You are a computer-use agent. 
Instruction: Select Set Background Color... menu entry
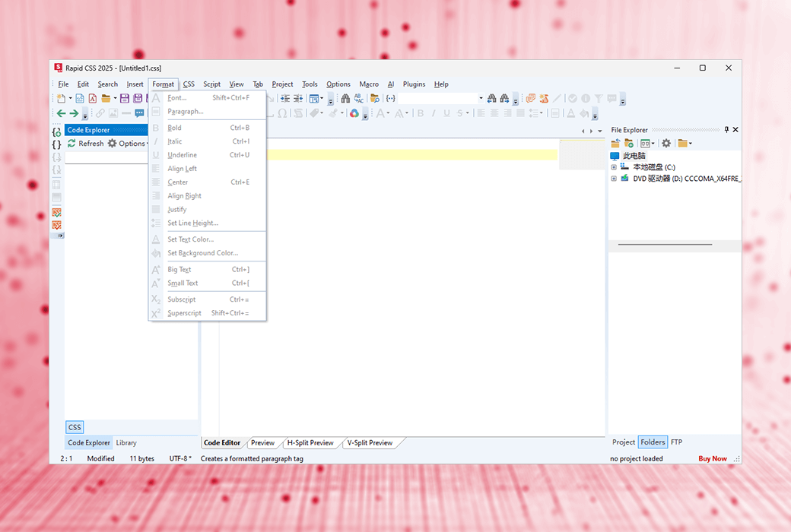coord(208,253)
